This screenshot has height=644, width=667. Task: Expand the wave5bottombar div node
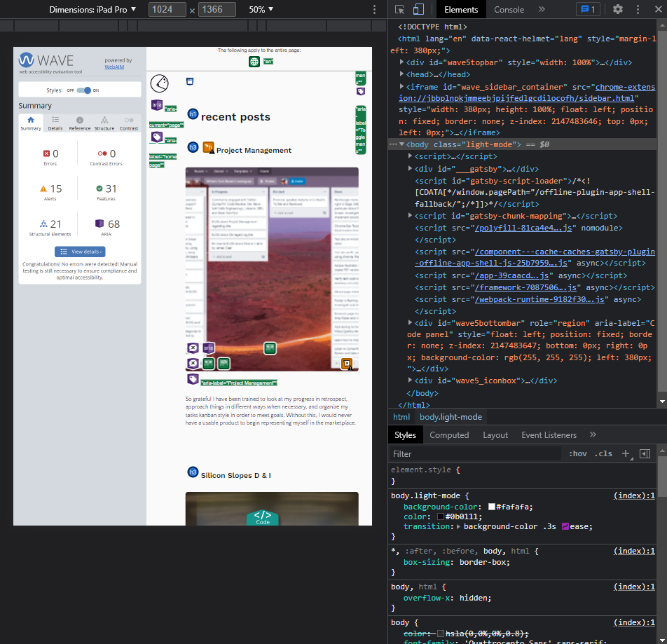tap(410, 322)
